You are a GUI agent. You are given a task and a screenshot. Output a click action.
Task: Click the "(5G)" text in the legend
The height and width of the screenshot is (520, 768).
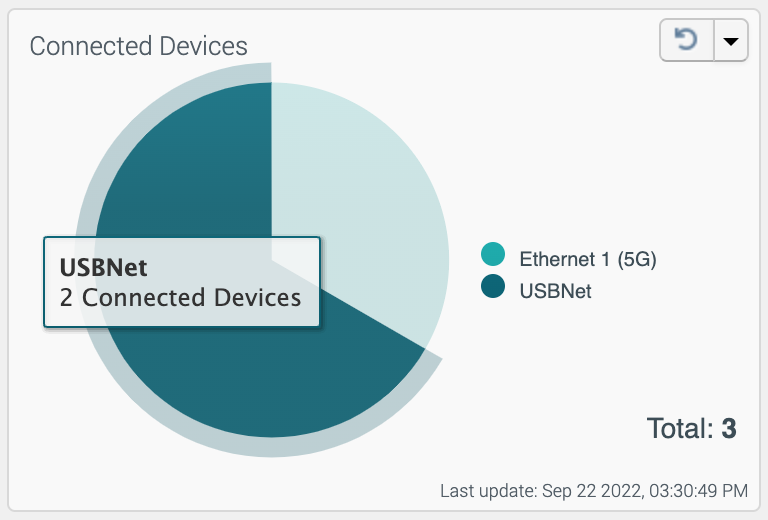pos(636,259)
